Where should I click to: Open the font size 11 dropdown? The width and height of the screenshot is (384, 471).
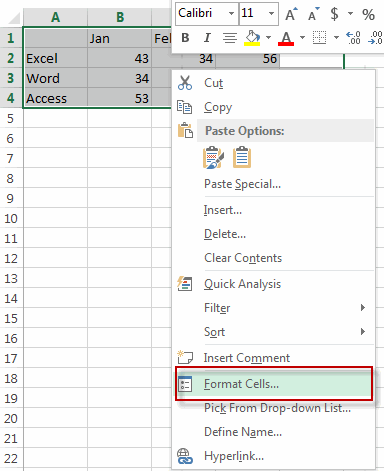(271, 14)
